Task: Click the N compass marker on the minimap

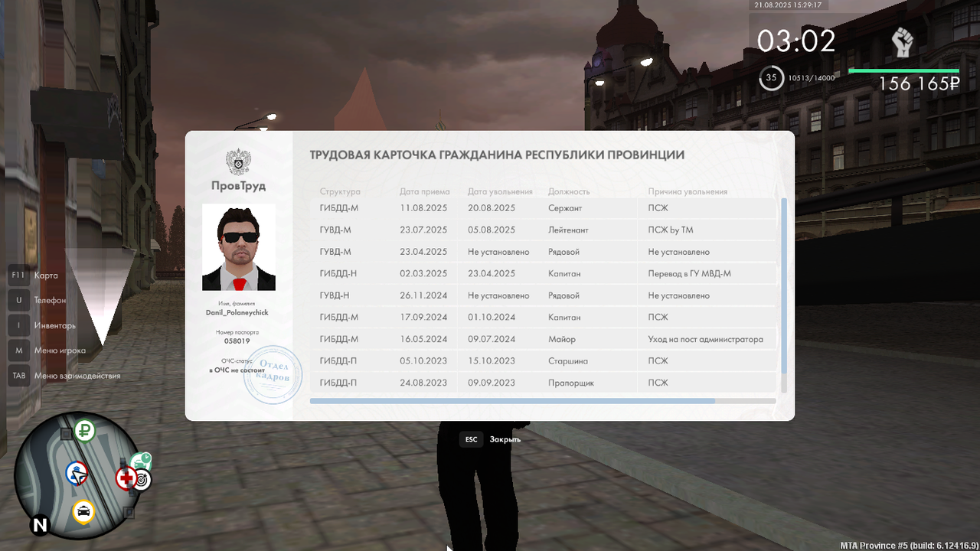Action: pyautogui.click(x=39, y=525)
